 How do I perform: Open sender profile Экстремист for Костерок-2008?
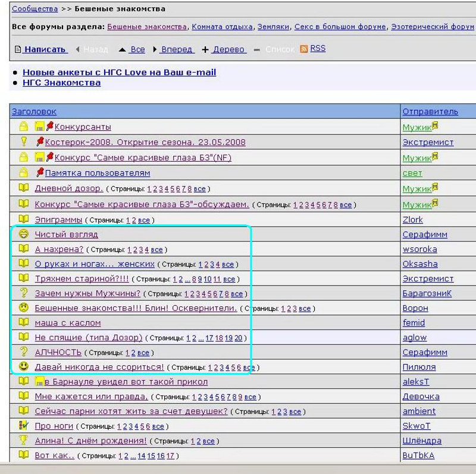coord(427,142)
